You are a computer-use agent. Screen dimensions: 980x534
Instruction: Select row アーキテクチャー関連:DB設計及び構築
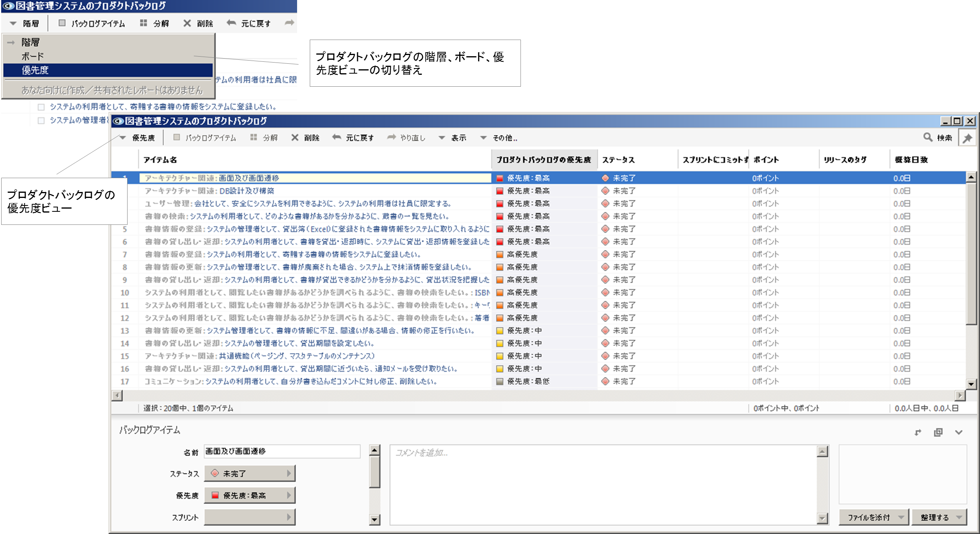click(x=539, y=191)
